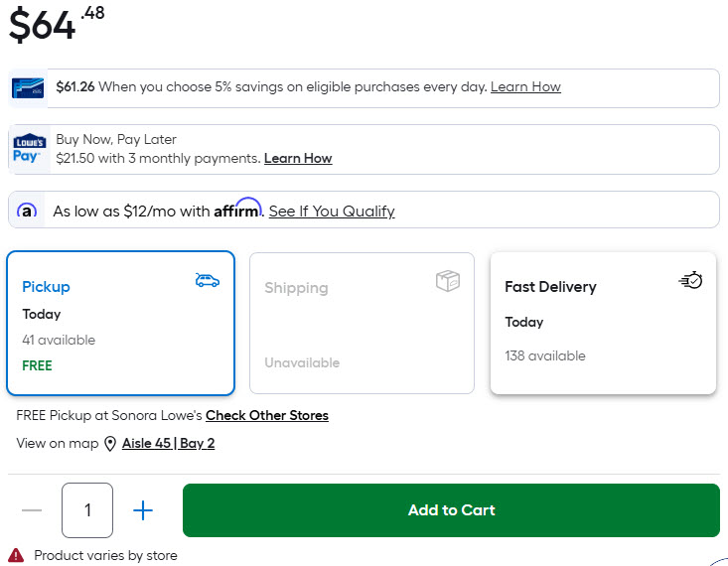
Task: Select the Shipping fulfillment option
Action: [362, 323]
